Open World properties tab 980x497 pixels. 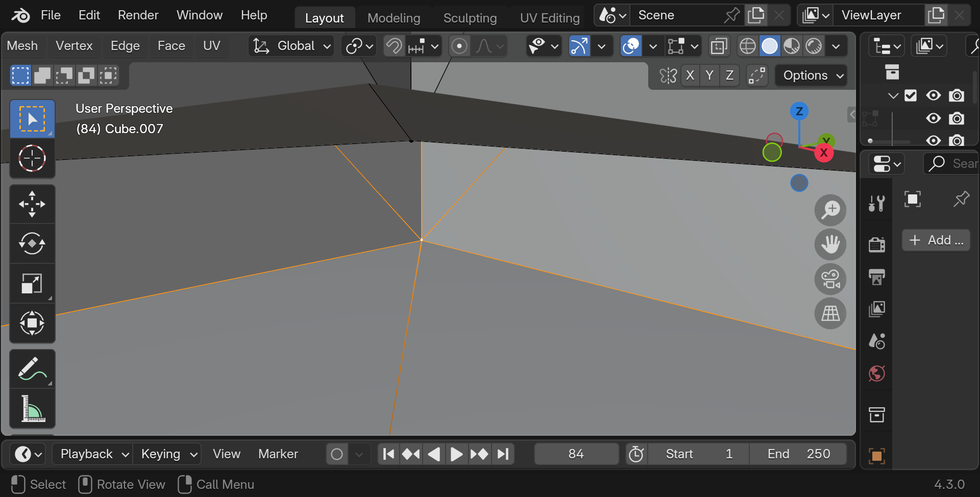876,374
